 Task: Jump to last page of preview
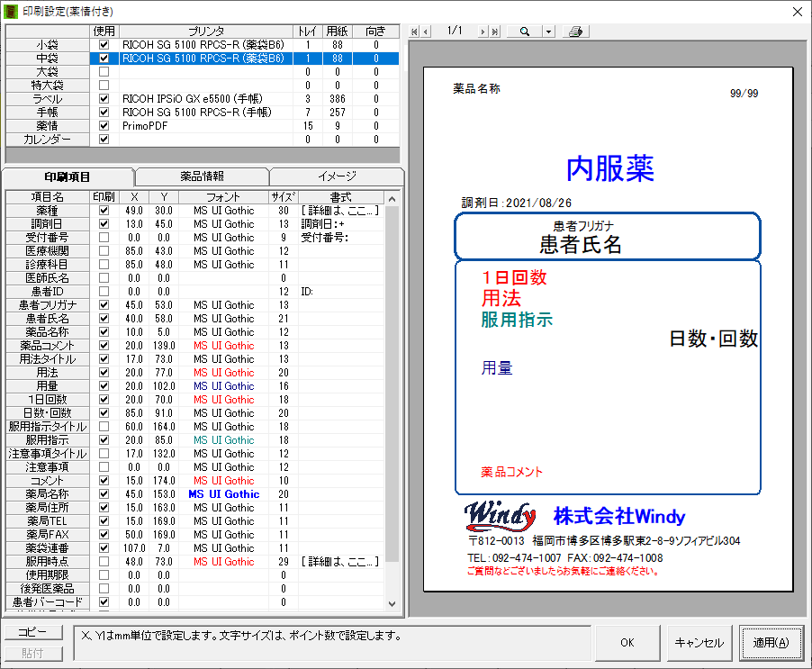pos(494,32)
